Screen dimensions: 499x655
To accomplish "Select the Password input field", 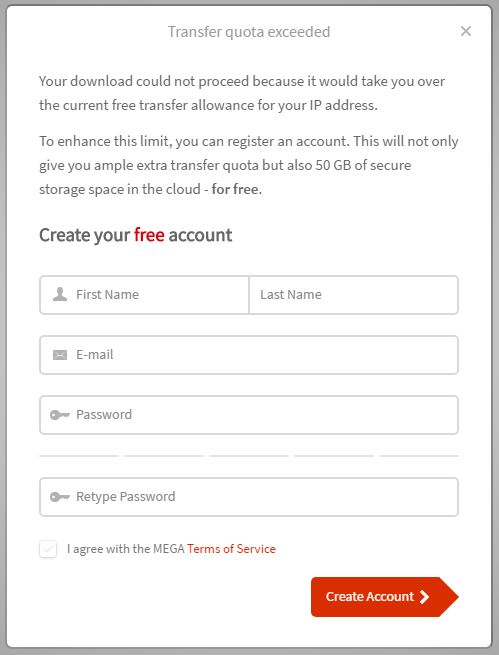I will tap(249, 415).
